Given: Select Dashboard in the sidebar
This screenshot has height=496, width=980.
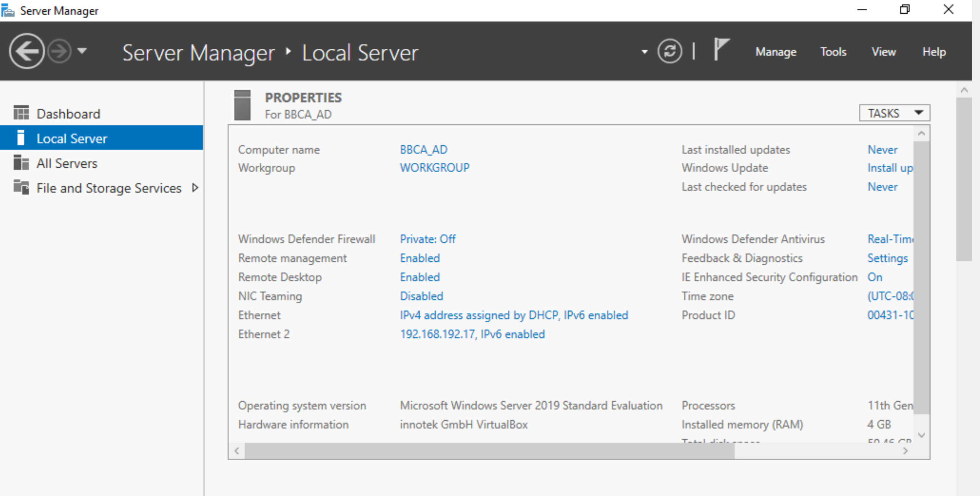Looking at the screenshot, I should pyautogui.click(x=101, y=114).
